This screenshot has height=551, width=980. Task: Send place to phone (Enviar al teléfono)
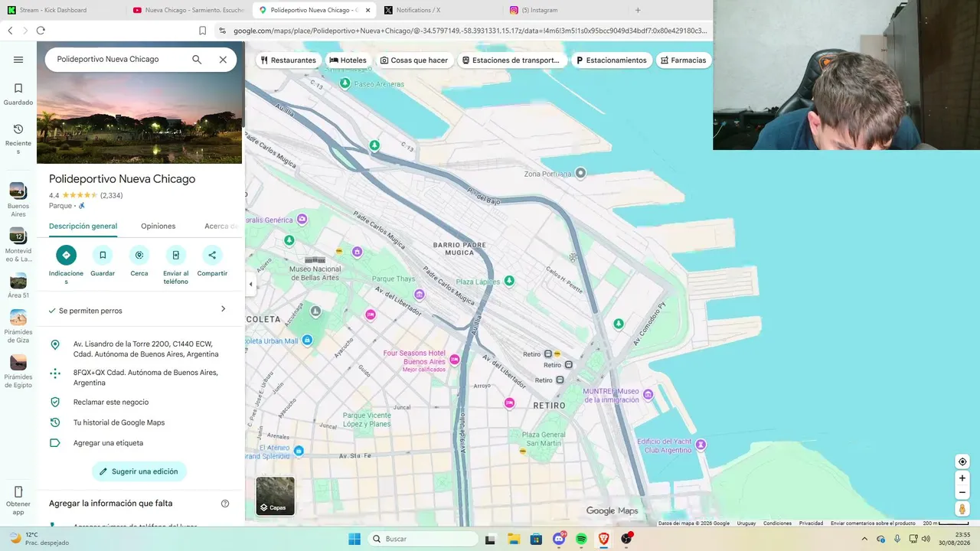tap(175, 266)
